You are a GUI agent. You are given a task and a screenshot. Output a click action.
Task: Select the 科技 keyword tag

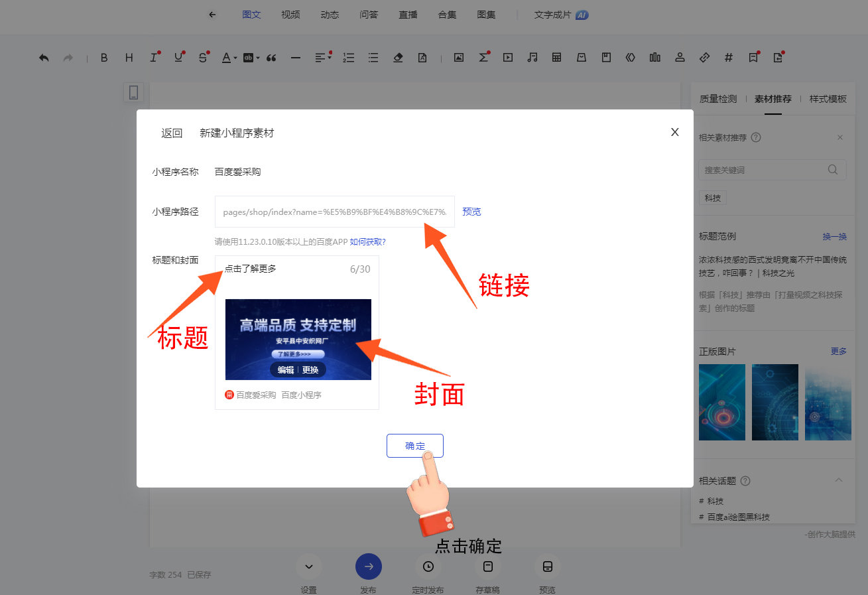(713, 198)
